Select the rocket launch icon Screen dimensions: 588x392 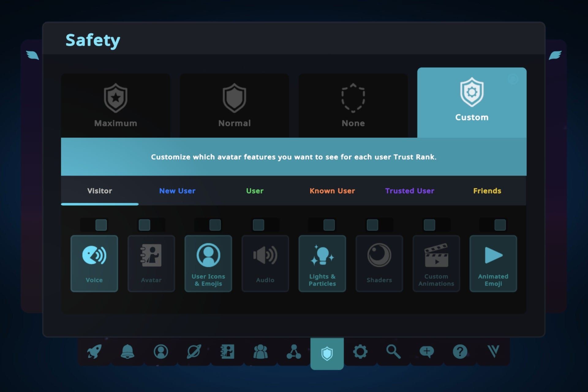point(94,352)
